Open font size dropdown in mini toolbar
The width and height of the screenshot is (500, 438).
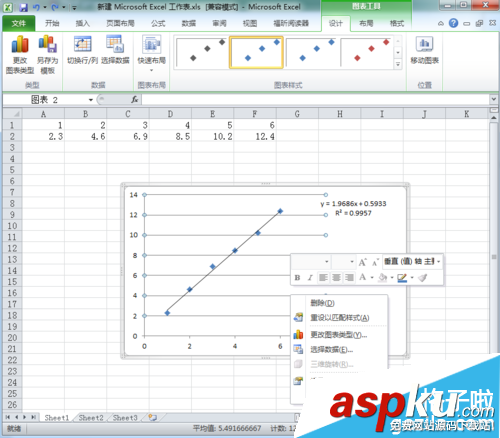coord(352,262)
